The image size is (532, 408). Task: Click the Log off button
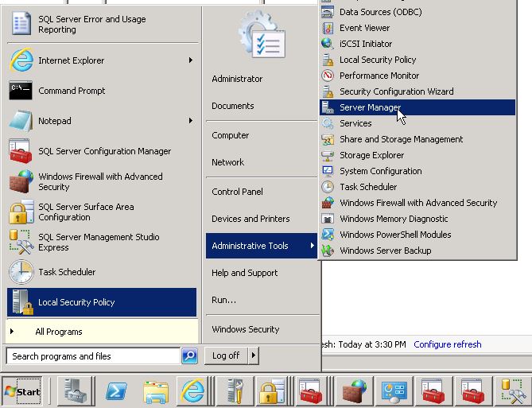(226, 356)
